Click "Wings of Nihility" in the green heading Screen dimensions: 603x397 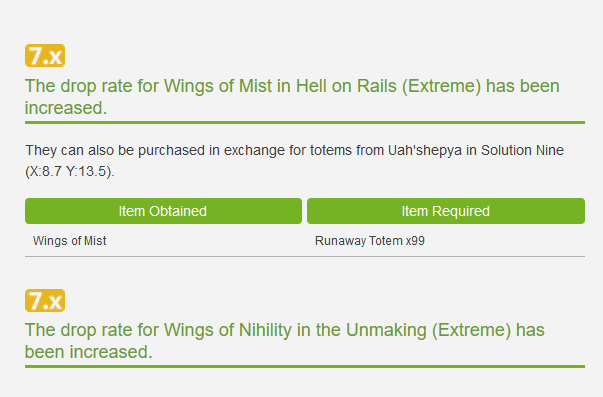228,330
